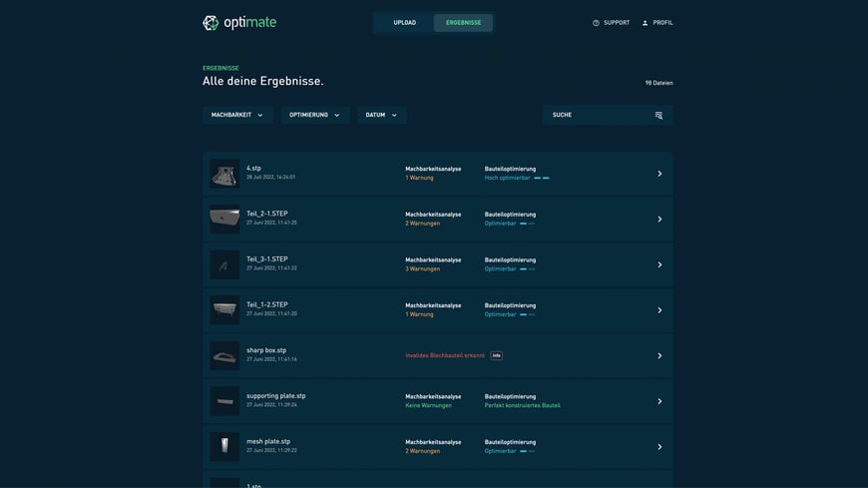Expand the Datum filter dropdown
The width and height of the screenshot is (868, 488).
coord(381,115)
